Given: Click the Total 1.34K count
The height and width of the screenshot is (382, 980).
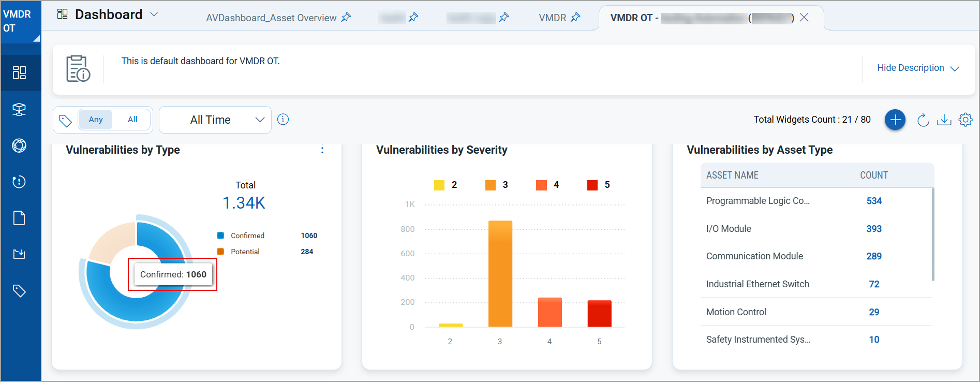Looking at the screenshot, I should click(244, 203).
